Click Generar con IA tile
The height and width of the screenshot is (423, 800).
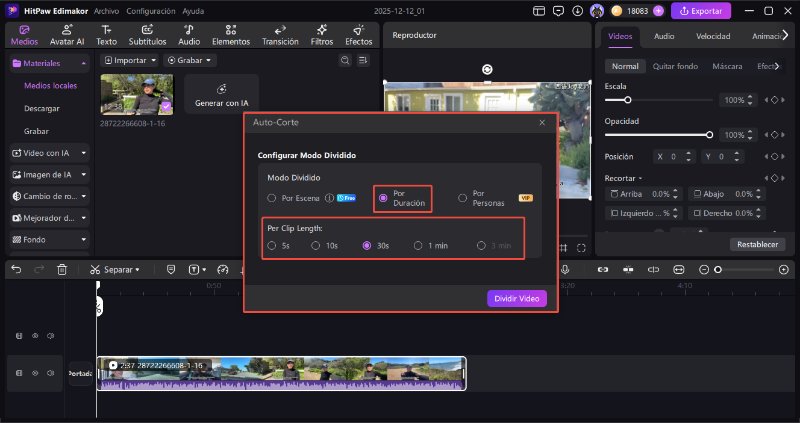coord(221,95)
